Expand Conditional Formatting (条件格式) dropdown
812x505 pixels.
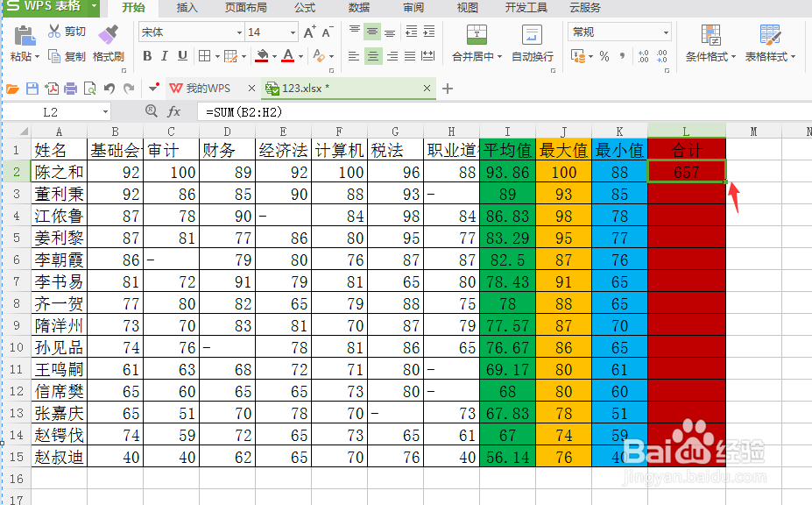[733, 56]
